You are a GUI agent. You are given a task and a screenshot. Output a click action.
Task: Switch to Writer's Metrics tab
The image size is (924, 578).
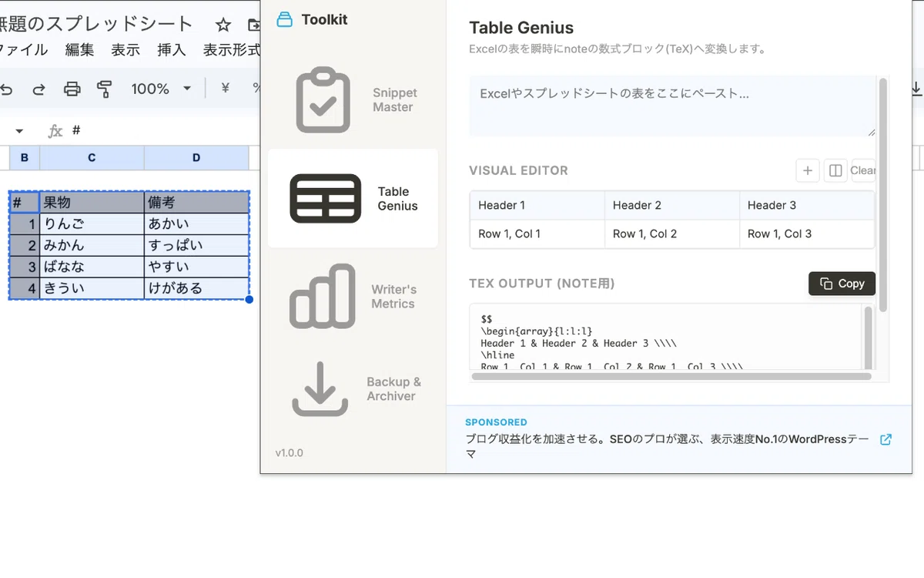point(353,297)
